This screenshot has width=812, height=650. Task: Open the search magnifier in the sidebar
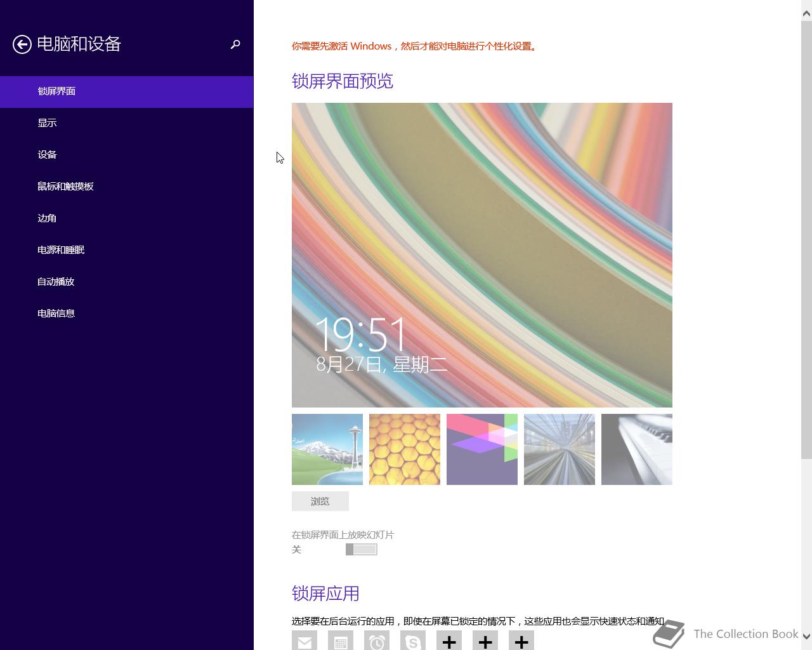point(235,44)
